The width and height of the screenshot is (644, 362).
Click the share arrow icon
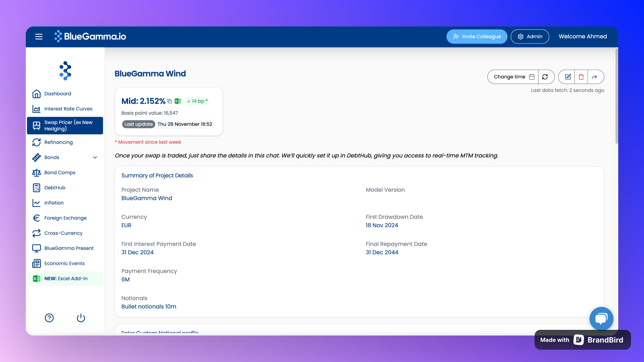pos(594,77)
